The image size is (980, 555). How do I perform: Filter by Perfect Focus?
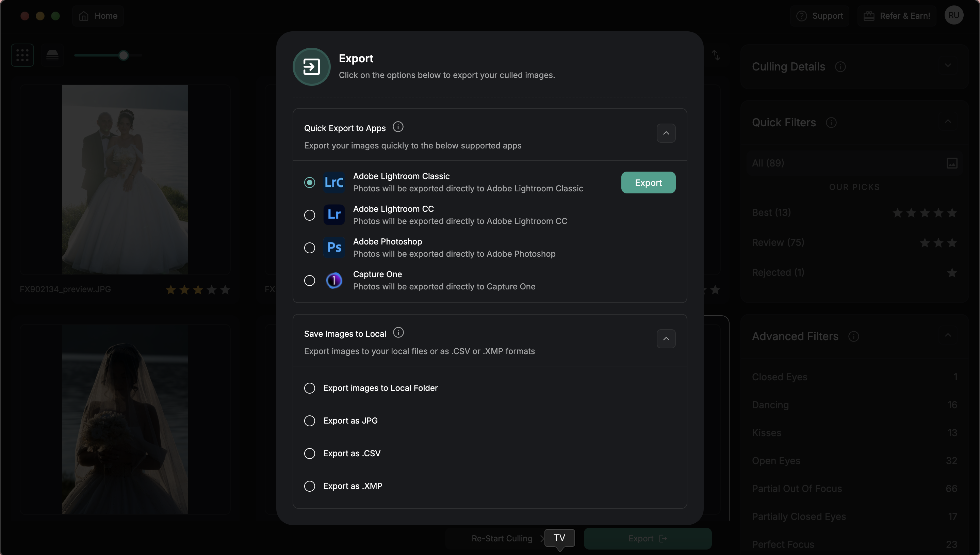[x=854, y=544]
